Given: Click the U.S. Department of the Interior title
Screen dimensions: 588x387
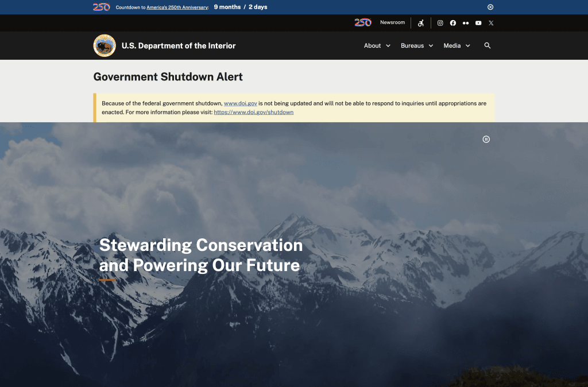Looking at the screenshot, I should (x=179, y=46).
